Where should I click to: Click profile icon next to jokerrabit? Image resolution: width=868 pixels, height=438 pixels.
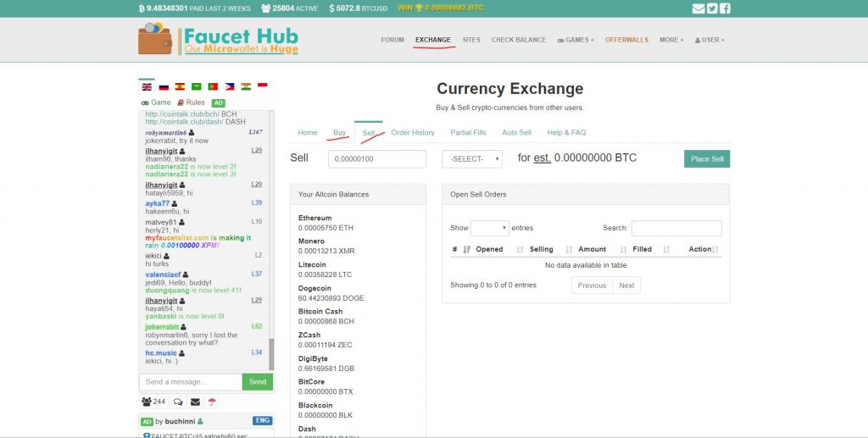183,327
